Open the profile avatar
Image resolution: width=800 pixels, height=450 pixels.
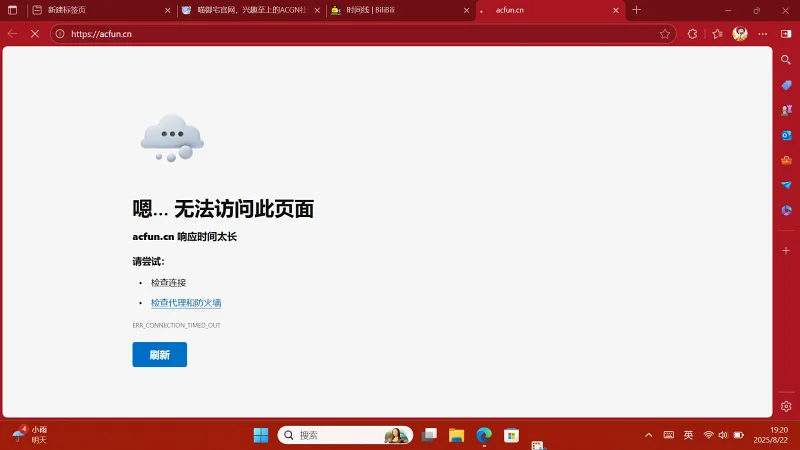click(x=740, y=34)
